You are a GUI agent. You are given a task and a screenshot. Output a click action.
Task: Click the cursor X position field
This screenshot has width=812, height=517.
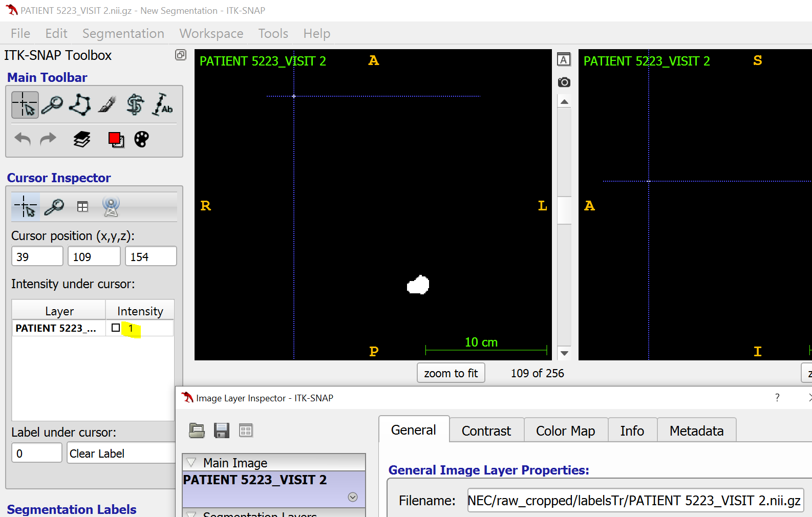pyautogui.click(x=37, y=256)
